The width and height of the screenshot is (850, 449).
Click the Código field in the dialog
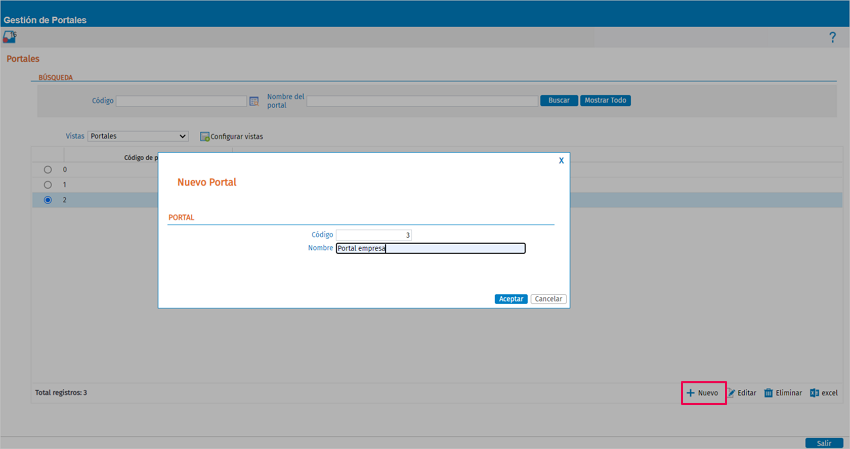(374, 235)
